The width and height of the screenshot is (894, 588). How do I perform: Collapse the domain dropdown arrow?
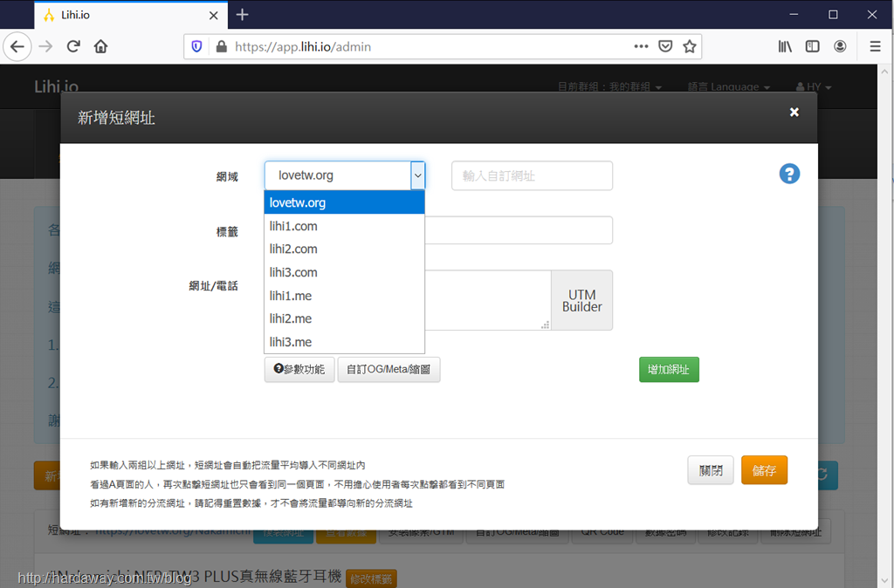click(418, 175)
